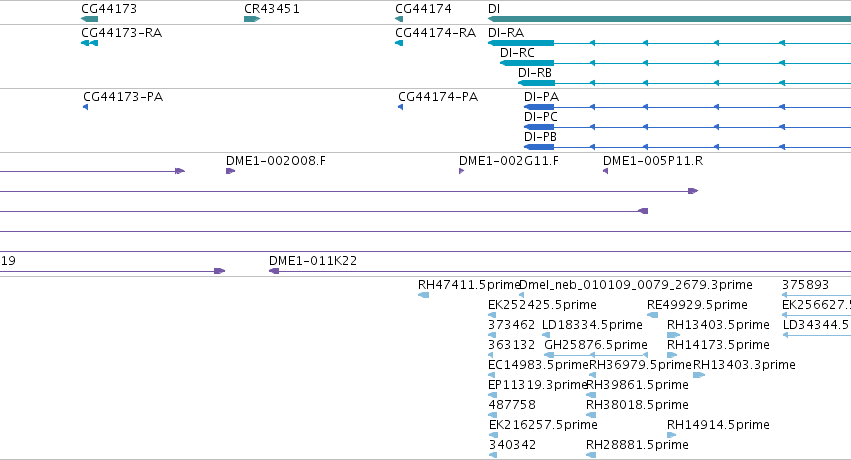Click the DME1-002O08.F label
The width and height of the screenshot is (851, 460).
(x=276, y=161)
